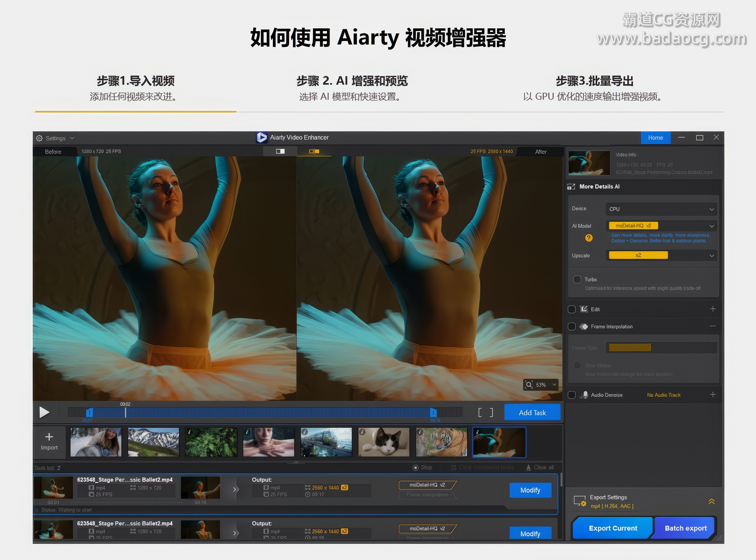756x560 pixels.
Task: Collapse Frame Interpolation with minus icon
Action: coord(713,326)
